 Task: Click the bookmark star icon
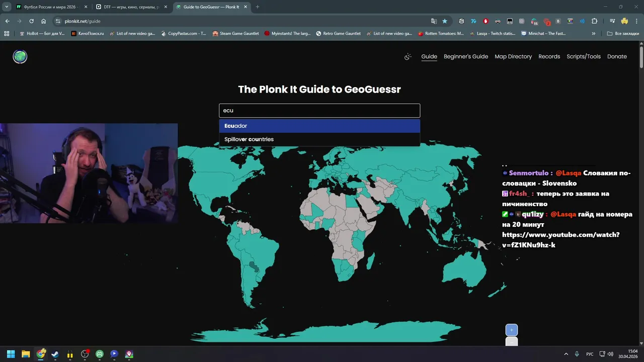(x=445, y=21)
